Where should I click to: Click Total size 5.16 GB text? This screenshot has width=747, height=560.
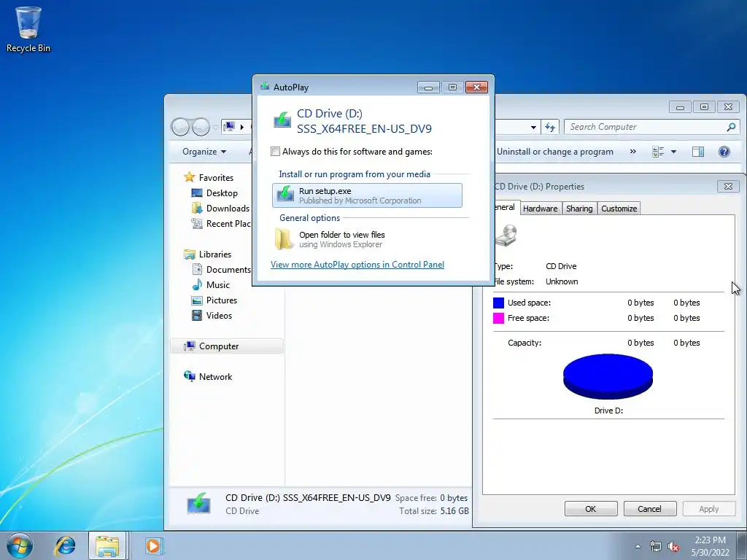coord(434,511)
